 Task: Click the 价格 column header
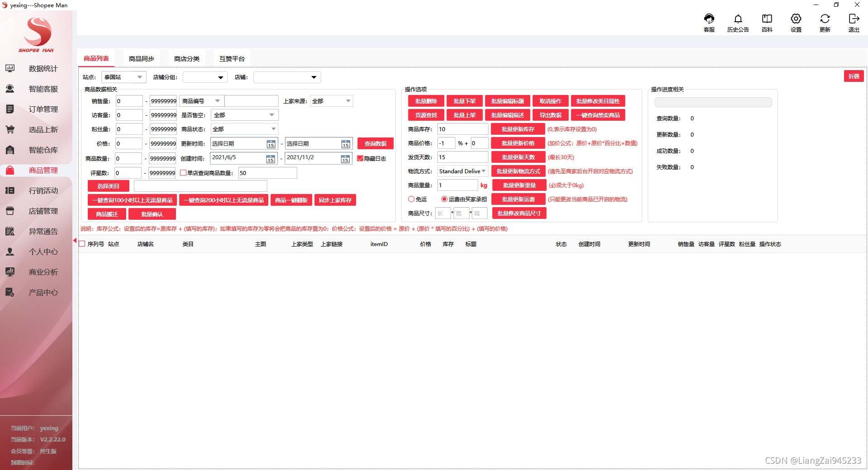point(425,244)
